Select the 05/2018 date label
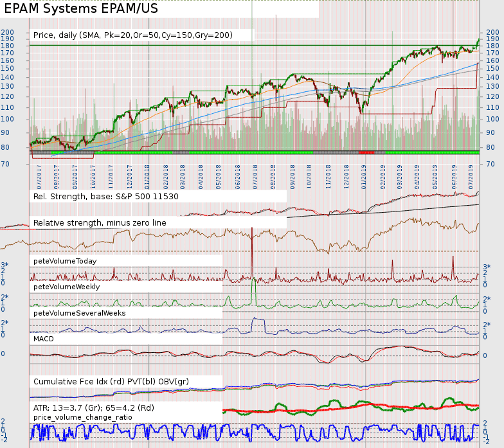504x448 pixels. 219,177
